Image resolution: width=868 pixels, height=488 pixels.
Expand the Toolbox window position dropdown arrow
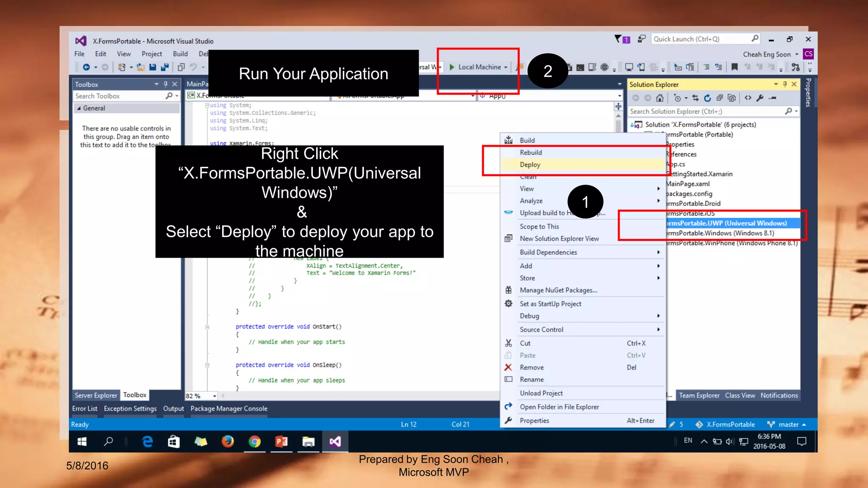tap(156, 84)
